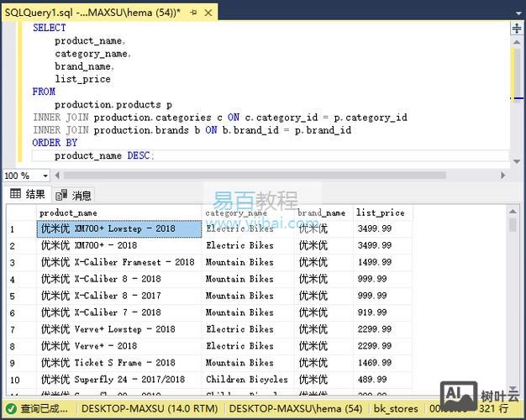Select cell '优米优 X-Caliber 7 - 2018'
The height and width of the screenshot is (420, 526).
pos(119,312)
